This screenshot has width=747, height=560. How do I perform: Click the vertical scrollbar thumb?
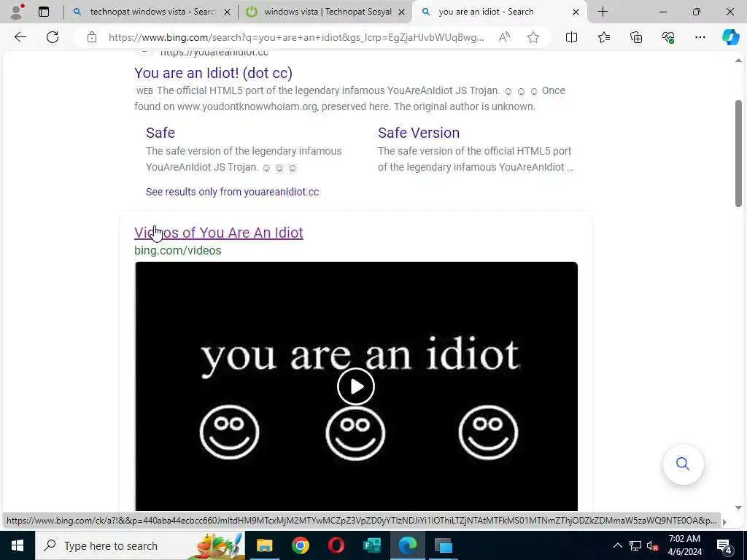pos(738,153)
